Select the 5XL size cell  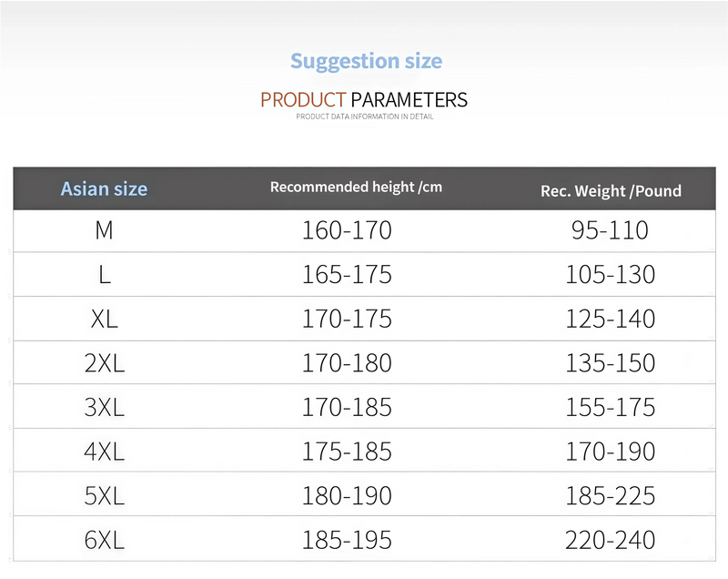click(104, 496)
